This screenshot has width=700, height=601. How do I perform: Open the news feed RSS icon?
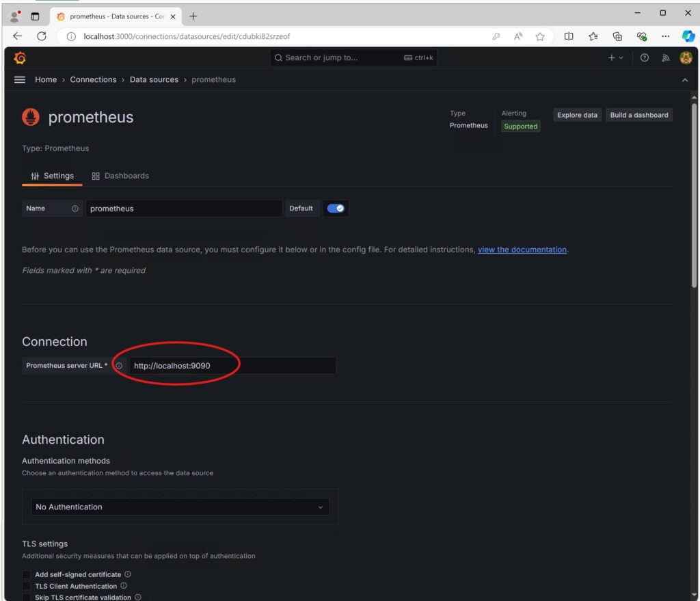[665, 58]
